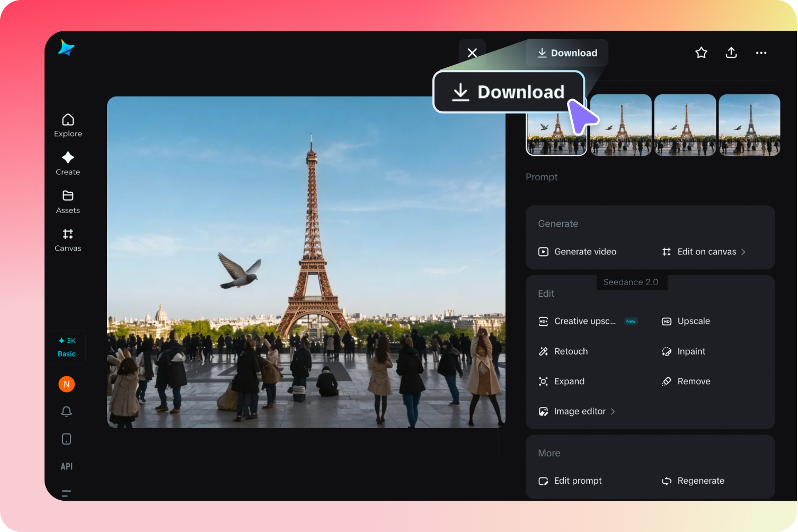Select the second result thumbnail
This screenshot has height=532, width=798.
coord(621,125)
